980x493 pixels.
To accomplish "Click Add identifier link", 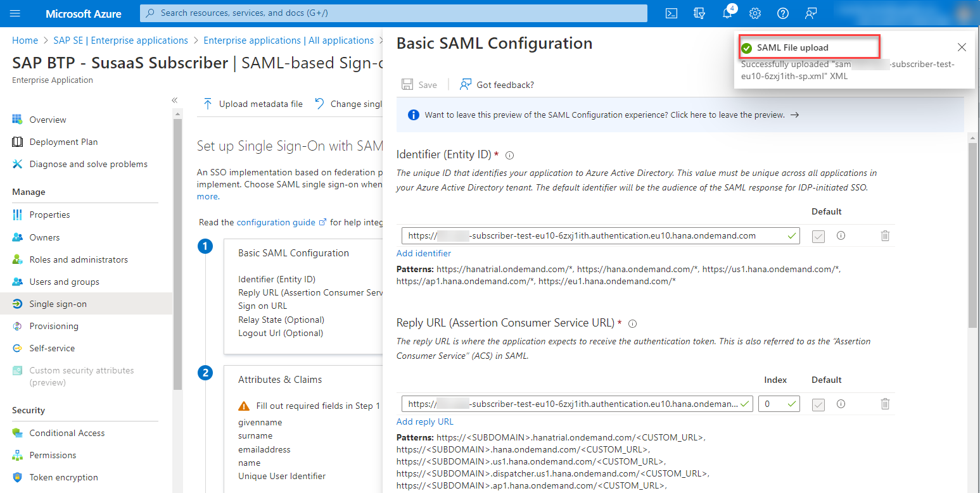I will [x=424, y=253].
